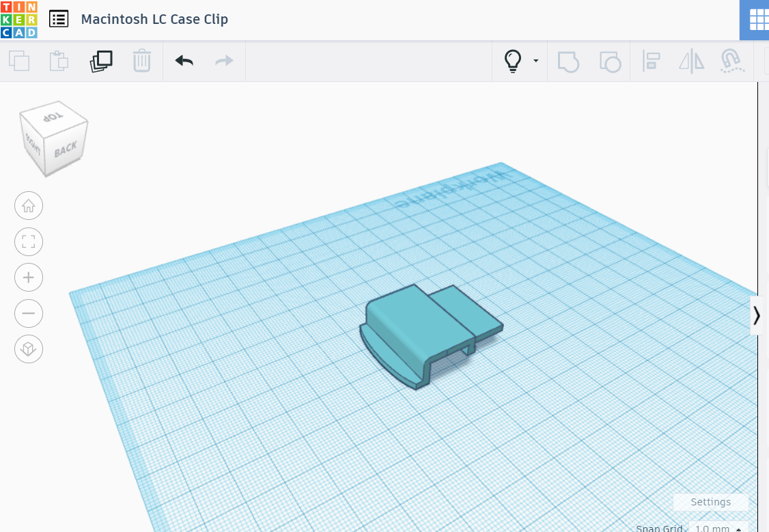Click the home view icon
Viewport: 769px width, 532px height.
[28, 206]
